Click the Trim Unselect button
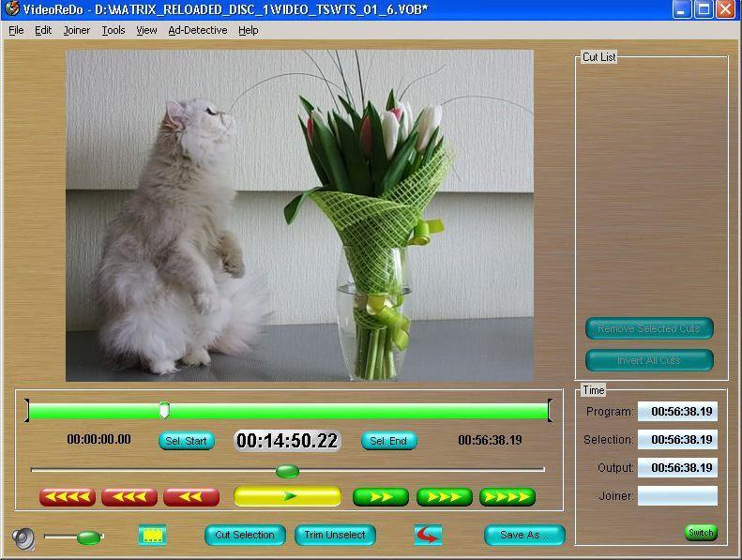This screenshot has width=742, height=560. tap(335, 535)
